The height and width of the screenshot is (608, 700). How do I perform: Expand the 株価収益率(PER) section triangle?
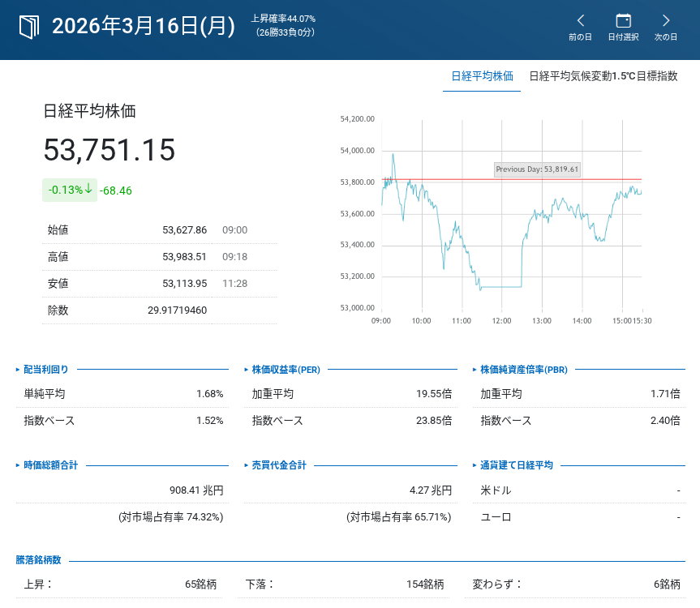[247, 370]
